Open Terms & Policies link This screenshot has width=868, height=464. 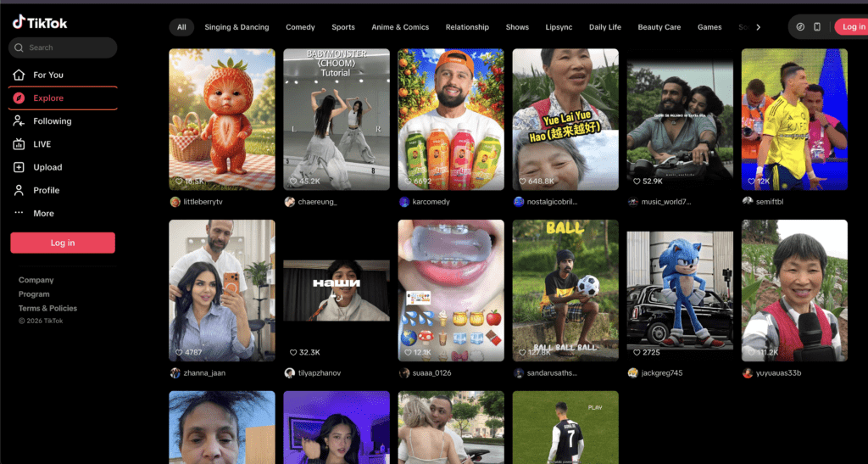47,309
